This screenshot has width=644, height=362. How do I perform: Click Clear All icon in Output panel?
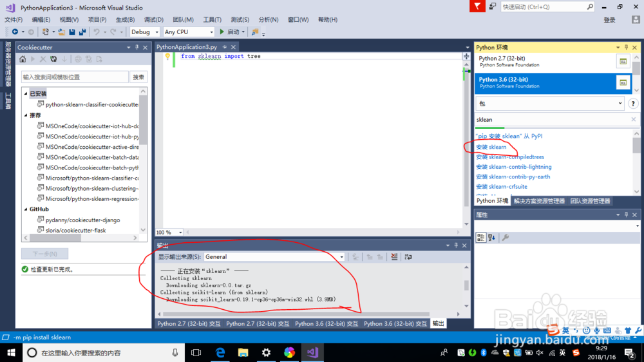[394, 257]
